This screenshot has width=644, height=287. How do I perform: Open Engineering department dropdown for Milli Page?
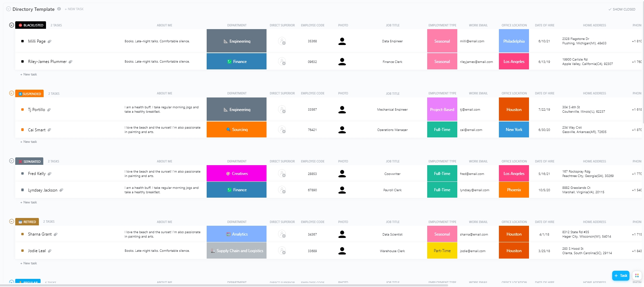tap(236, 41)
